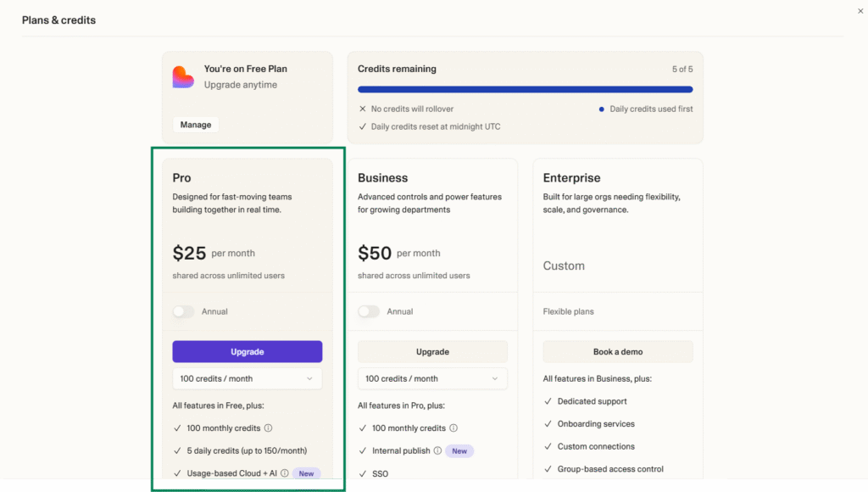868x492 pixels.
Task: Click the Lovable heart logo icon
Action: pyautogui.click(x=183, y=77)
